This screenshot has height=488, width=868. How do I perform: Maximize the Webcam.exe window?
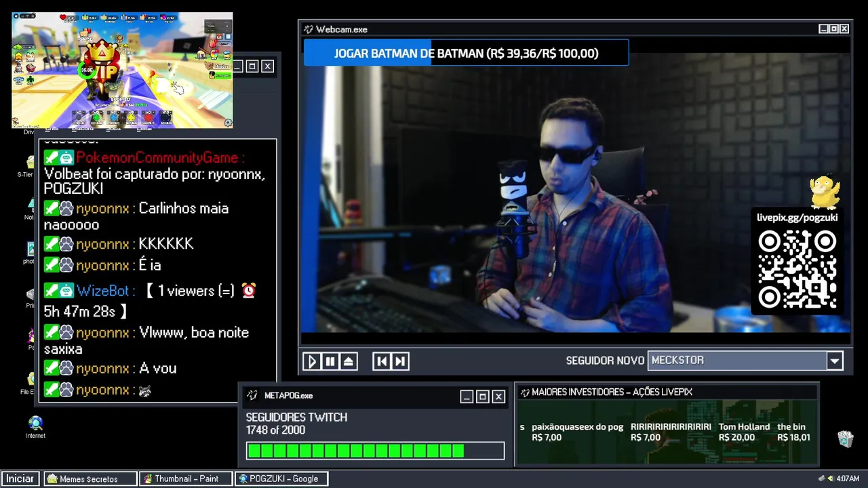coord(833,29)
